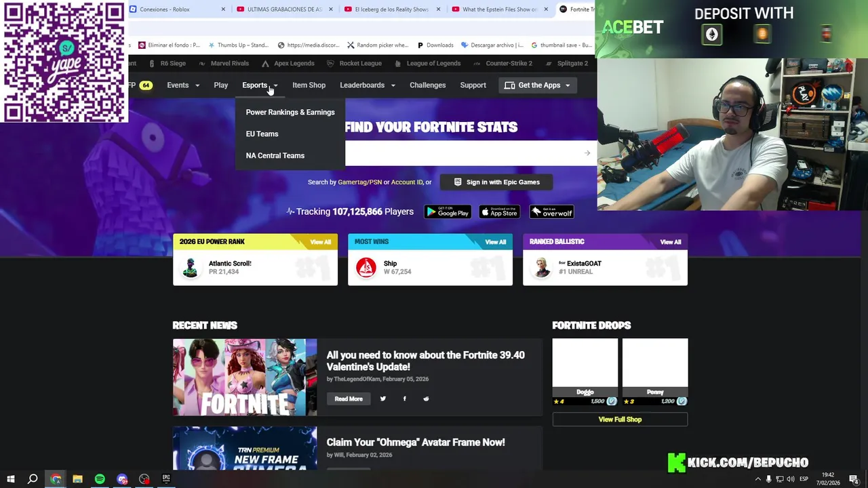Viewport: 868px width, 488px height.
Task: Go to Apex Legends tracker
Action: tap(288, 64)
